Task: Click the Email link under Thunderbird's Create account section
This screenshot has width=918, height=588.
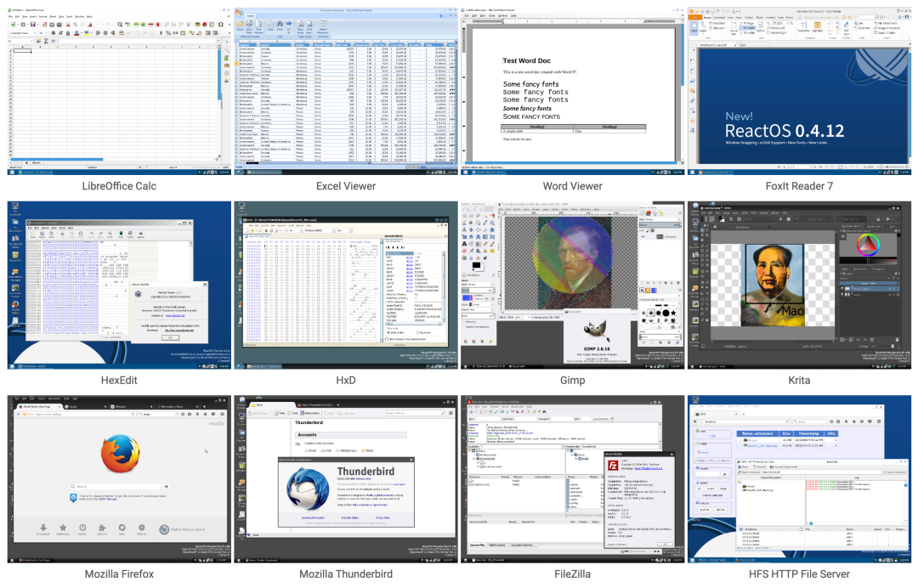Action: (x=311, y=451)
